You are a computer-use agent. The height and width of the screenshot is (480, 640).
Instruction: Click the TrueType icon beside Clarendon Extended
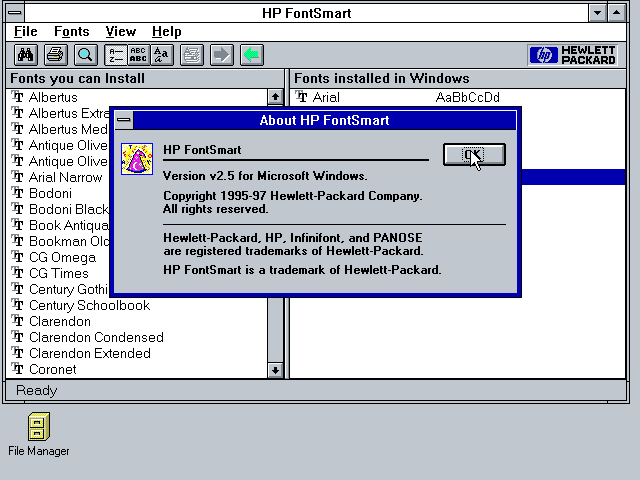point(17,353)
